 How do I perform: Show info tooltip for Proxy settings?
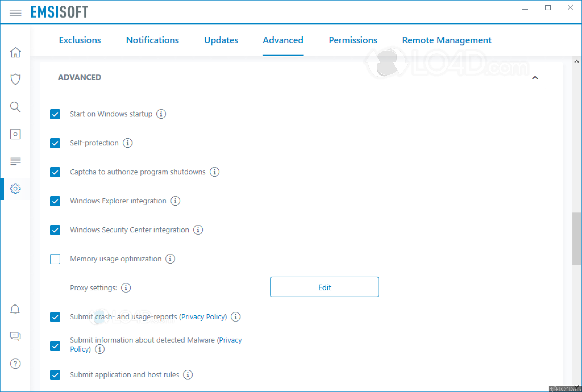[126, 288]
